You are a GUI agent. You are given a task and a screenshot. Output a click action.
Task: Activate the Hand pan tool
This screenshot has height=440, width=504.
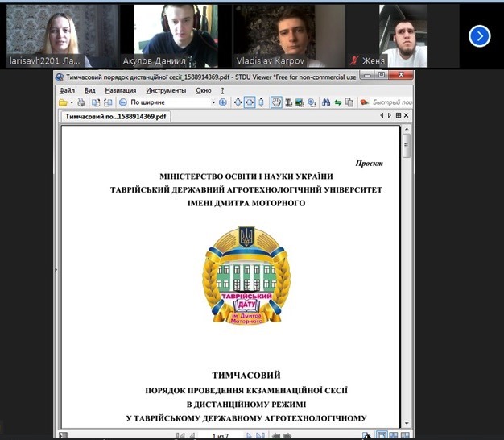pyautogui.click(x=276, y=102)
